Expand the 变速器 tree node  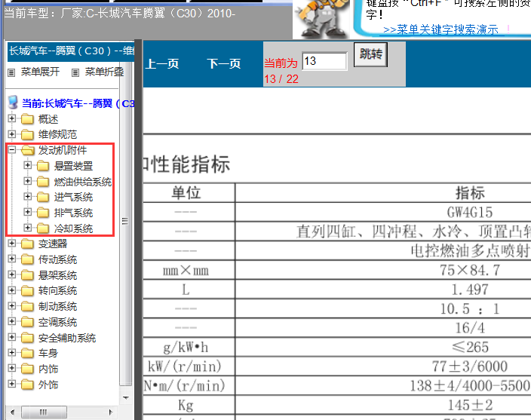coord(12,243)
